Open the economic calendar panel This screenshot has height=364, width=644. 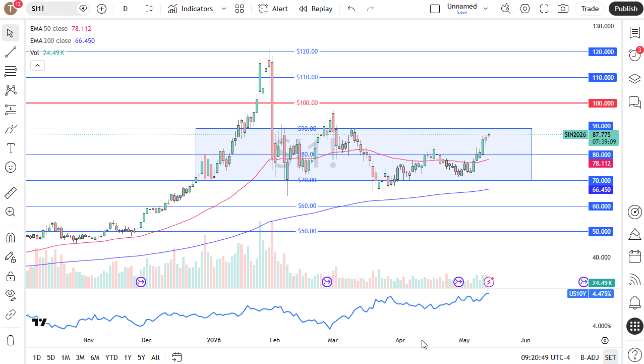[x=634, y=256]
